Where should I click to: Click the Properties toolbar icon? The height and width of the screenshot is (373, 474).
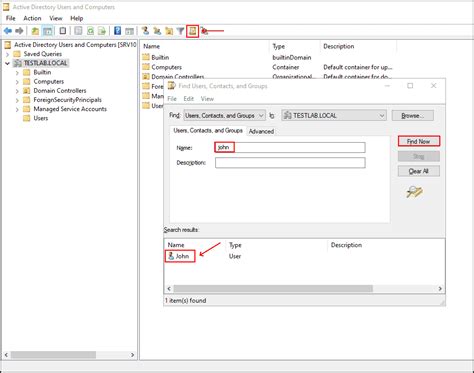78,31
